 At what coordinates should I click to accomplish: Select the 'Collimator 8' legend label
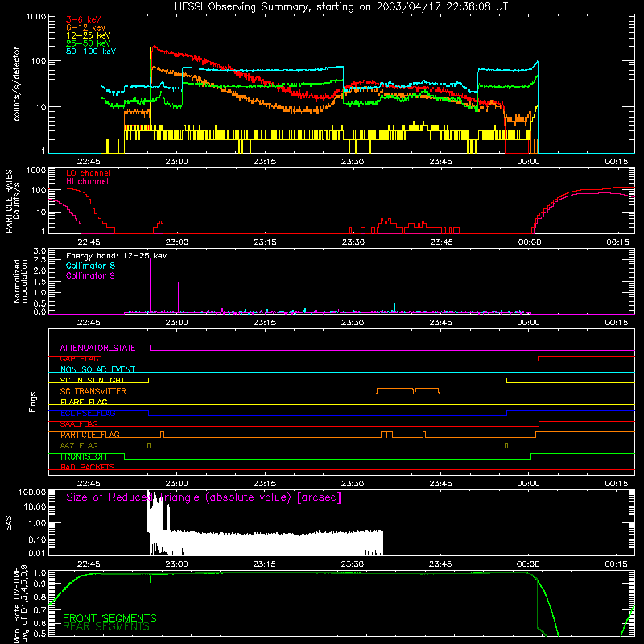(x=90, y=266)
